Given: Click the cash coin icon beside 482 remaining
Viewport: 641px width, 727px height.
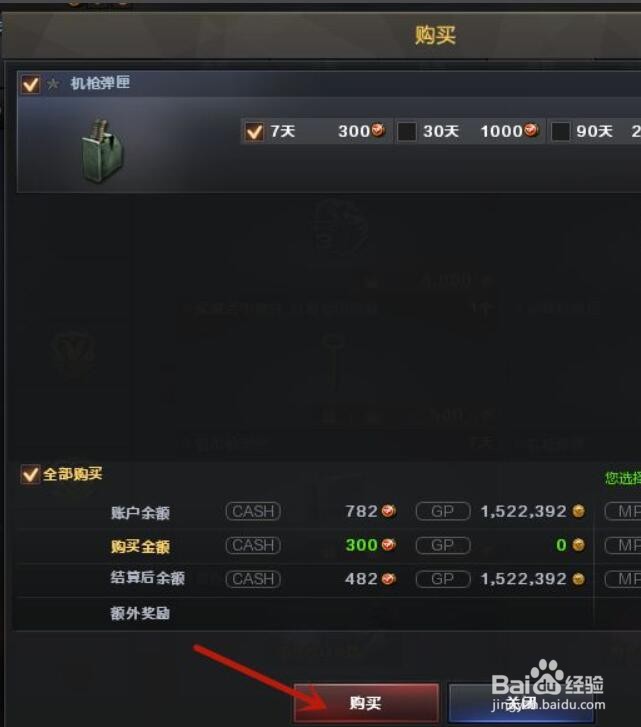Looking at the screenshot, I should [389, 579].
